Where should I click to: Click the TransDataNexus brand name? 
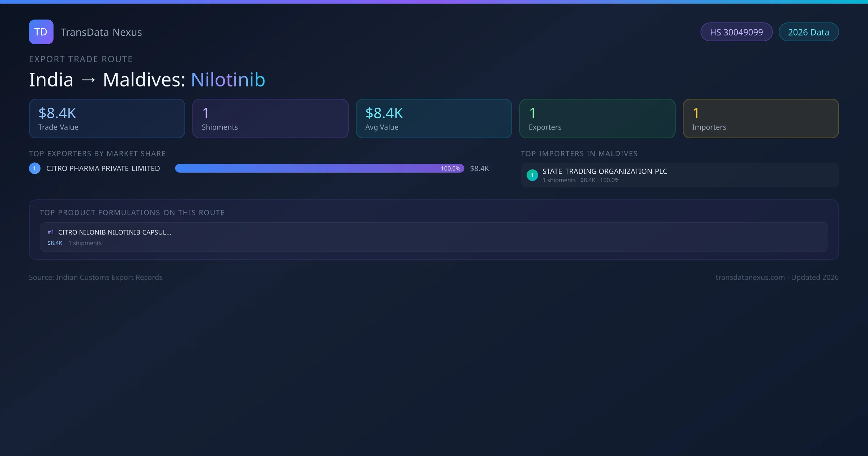(x=101, y=32)
